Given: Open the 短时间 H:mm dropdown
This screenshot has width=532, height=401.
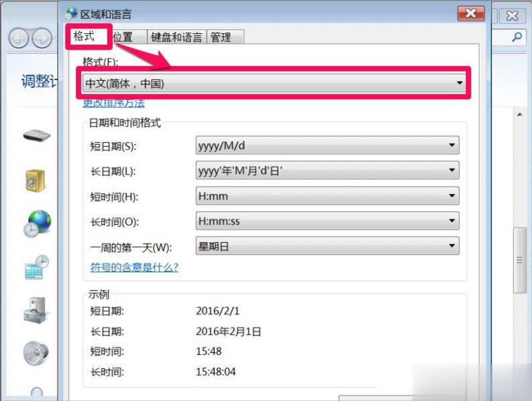Looking at the screenshot, I should [327, 196].
